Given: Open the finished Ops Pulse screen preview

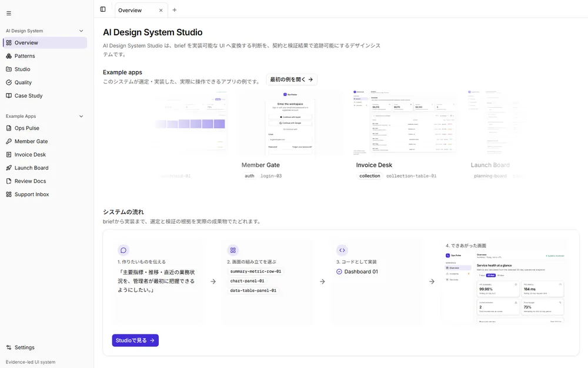Looking at the screenshot, I should click(505, 287).
